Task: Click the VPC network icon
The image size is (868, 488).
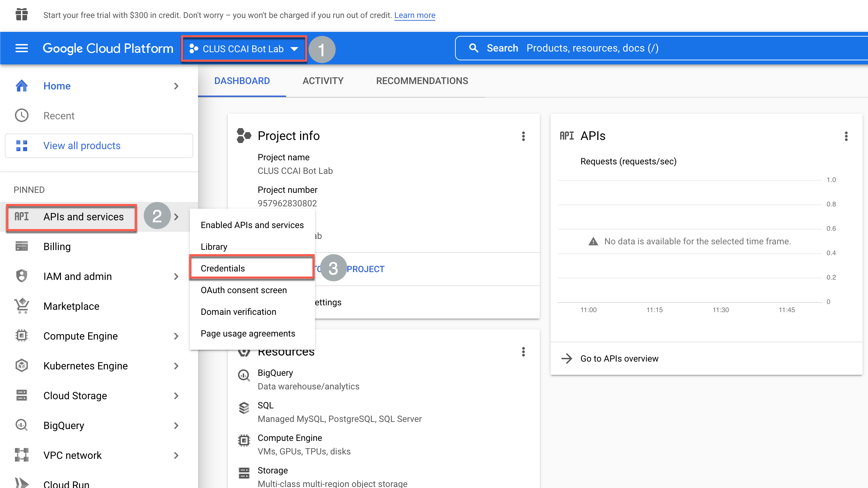Action: click(22, 455)
